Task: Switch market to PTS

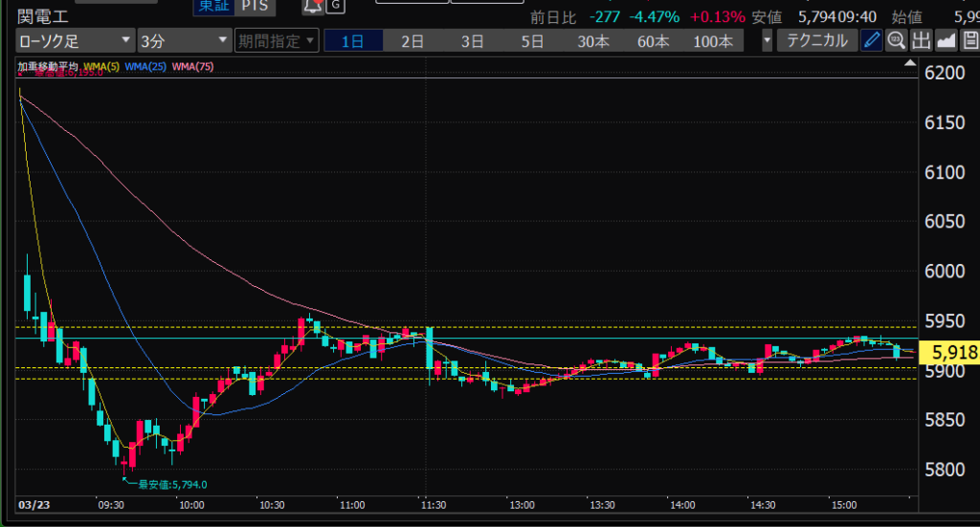Action: click(255, 6)
